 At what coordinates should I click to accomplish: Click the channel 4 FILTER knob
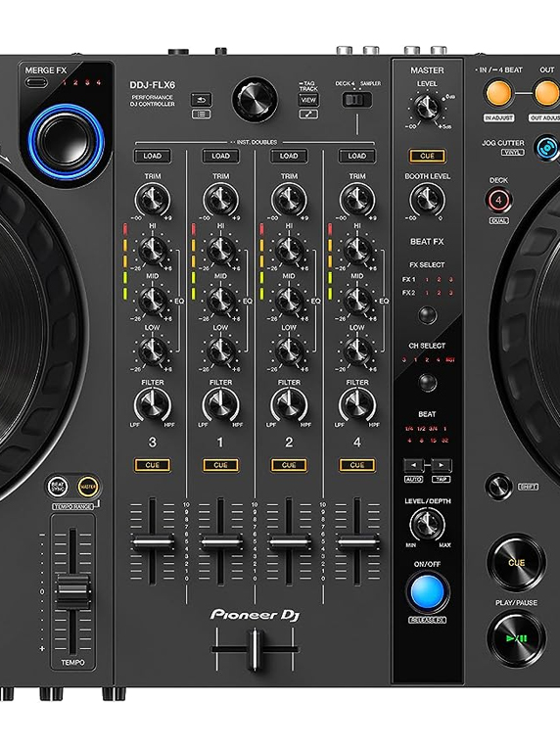tap(356, 404)
